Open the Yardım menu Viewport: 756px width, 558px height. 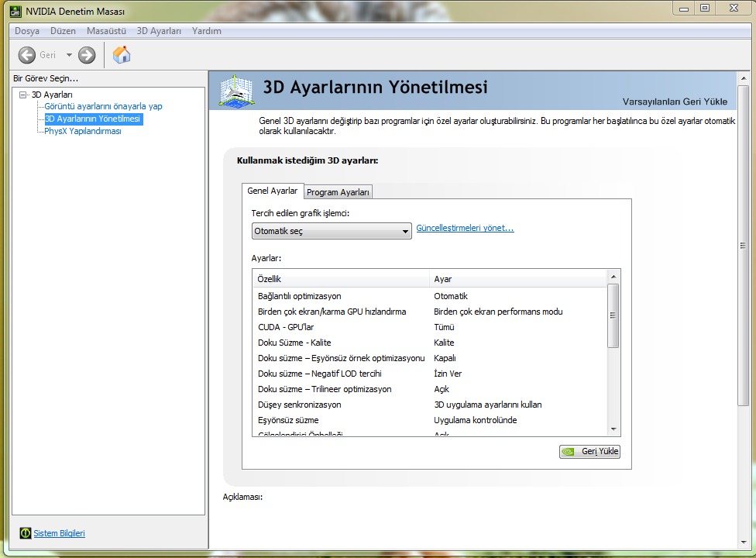click(207, 31)
